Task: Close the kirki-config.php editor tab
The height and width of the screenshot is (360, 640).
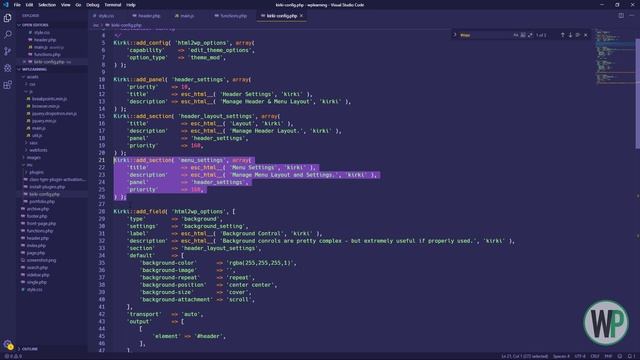Action: [x=302, y=16]
